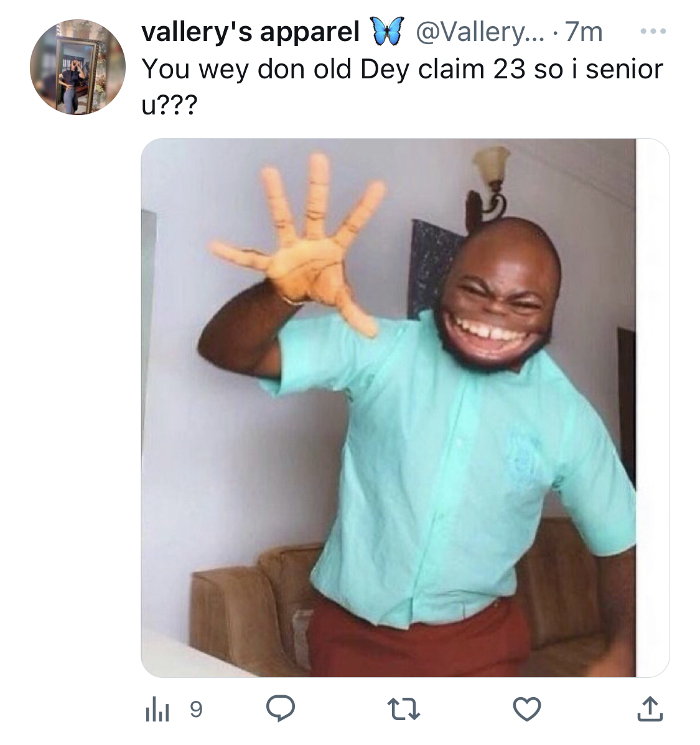
Task: Click the view count number 9
Action: 196,710
